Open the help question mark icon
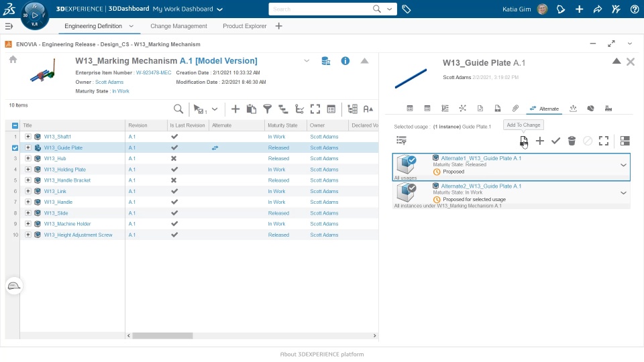Image resolution: width=644 pixels, height=362 pixels. point(635,9)
